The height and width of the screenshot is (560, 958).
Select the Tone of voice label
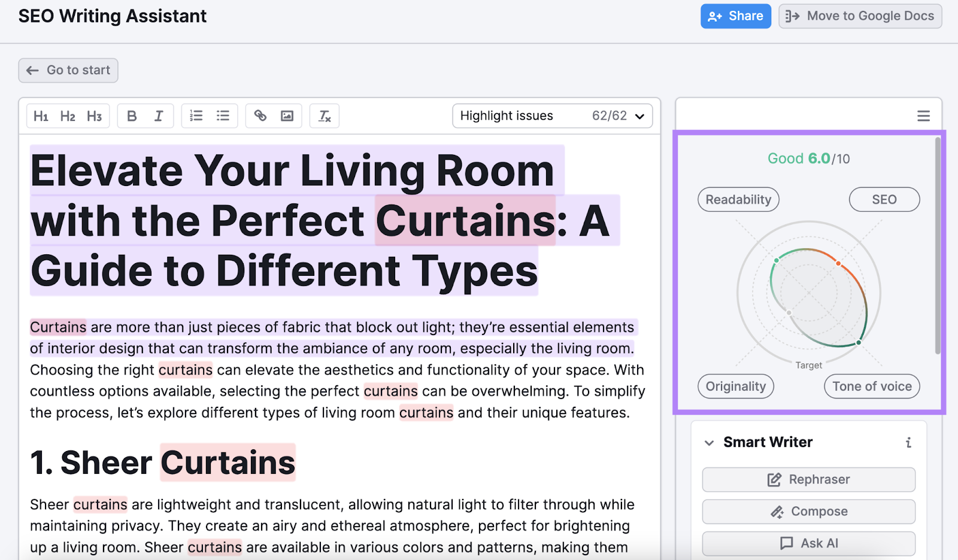click(x=872, y=386)
